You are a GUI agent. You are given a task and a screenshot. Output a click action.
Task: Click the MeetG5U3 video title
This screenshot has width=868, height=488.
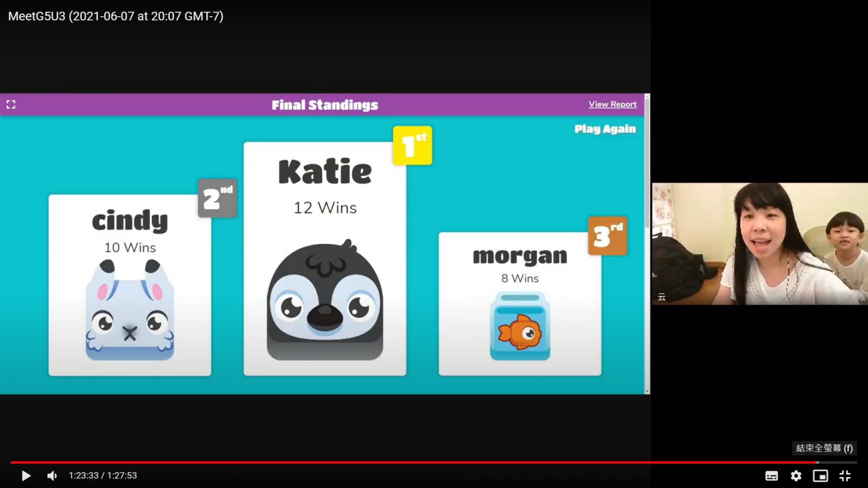116,16
